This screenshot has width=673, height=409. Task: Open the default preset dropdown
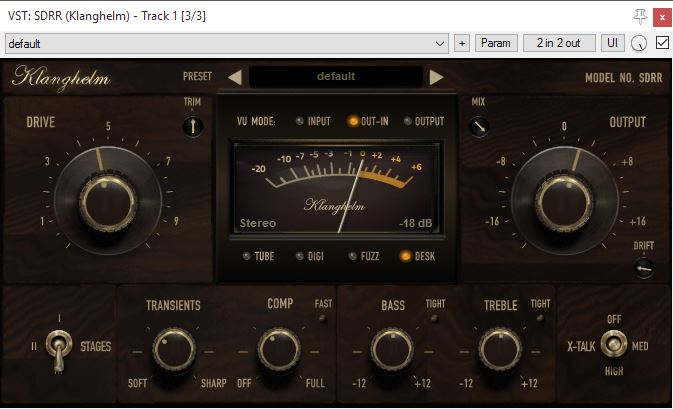tap(227, 43)
